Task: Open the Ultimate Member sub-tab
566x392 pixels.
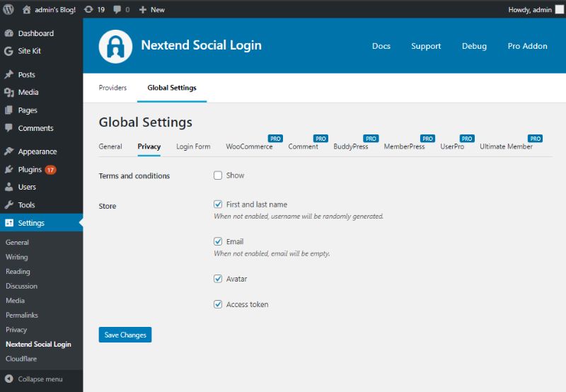Action: (506, 146)
